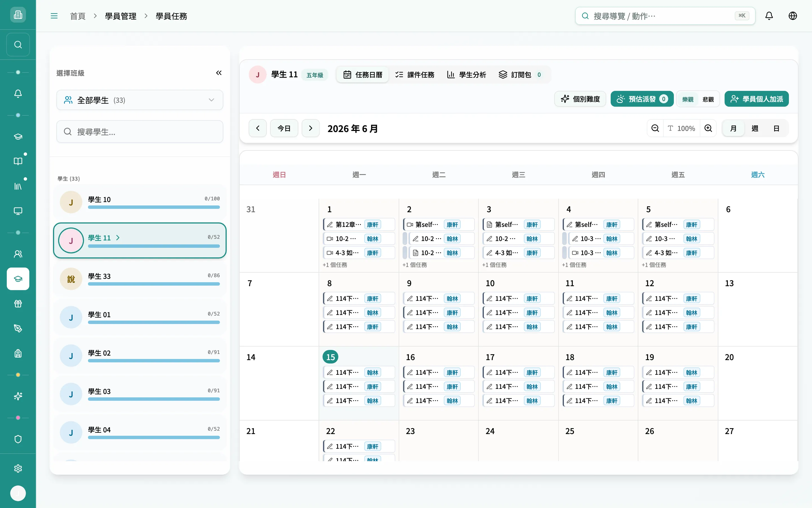
Task: Select 學生 02 in student list
Action: [140, 356]
